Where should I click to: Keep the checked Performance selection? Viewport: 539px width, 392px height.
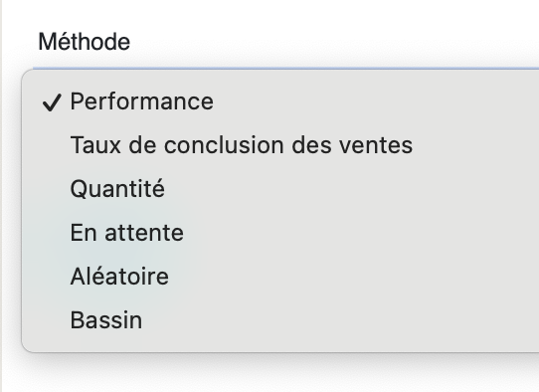[x=141, y=101]
